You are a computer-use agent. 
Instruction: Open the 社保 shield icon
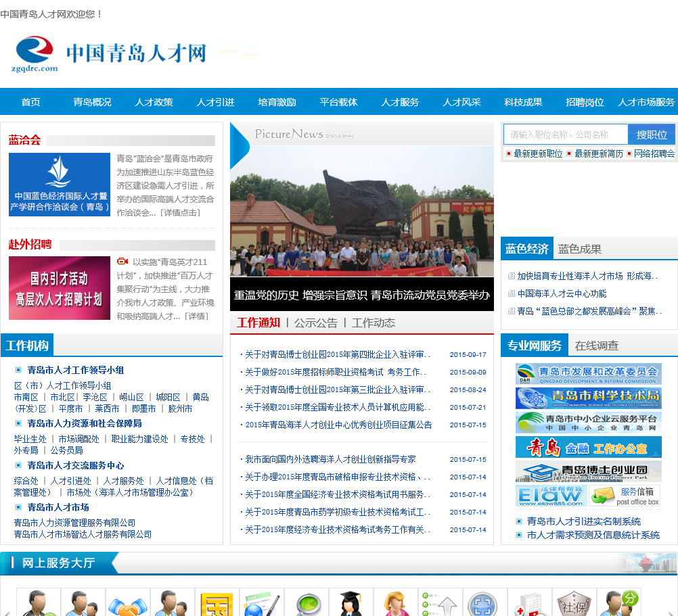[x=574, y=603]
